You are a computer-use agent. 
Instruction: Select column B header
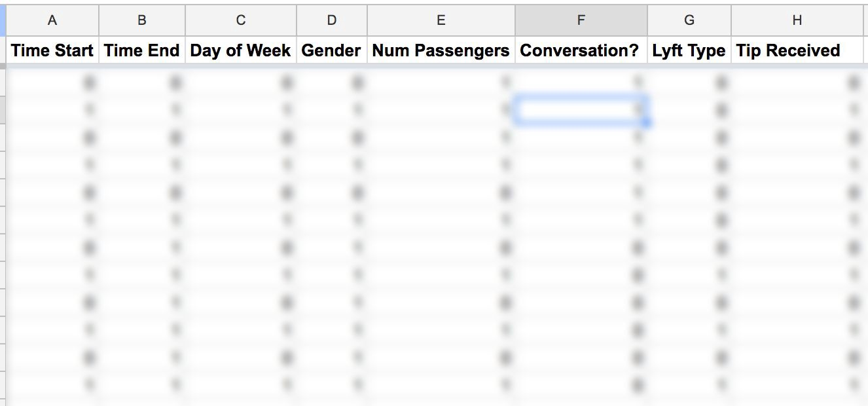pyautogui.click(x=142, y=20)
